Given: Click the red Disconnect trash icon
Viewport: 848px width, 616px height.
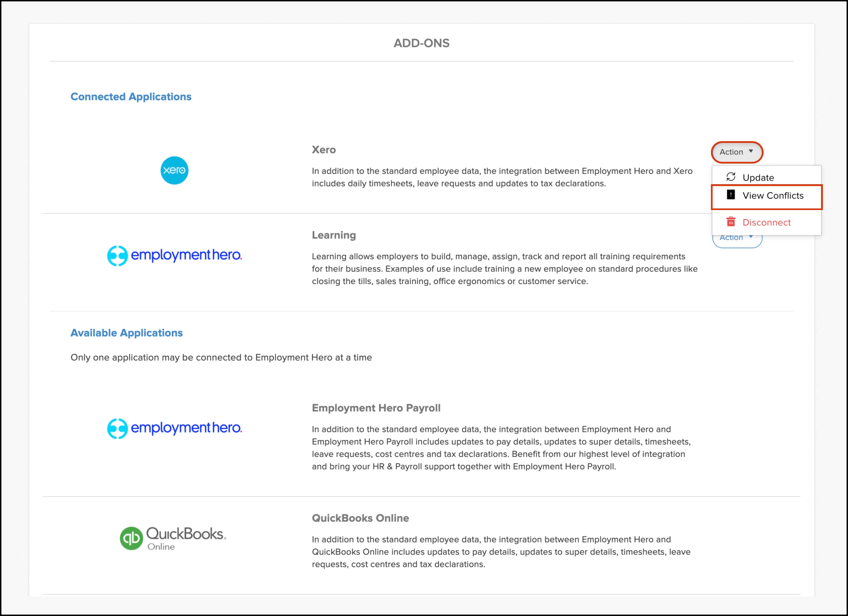Looking at the screenshot, I should [x=731, y=222].
